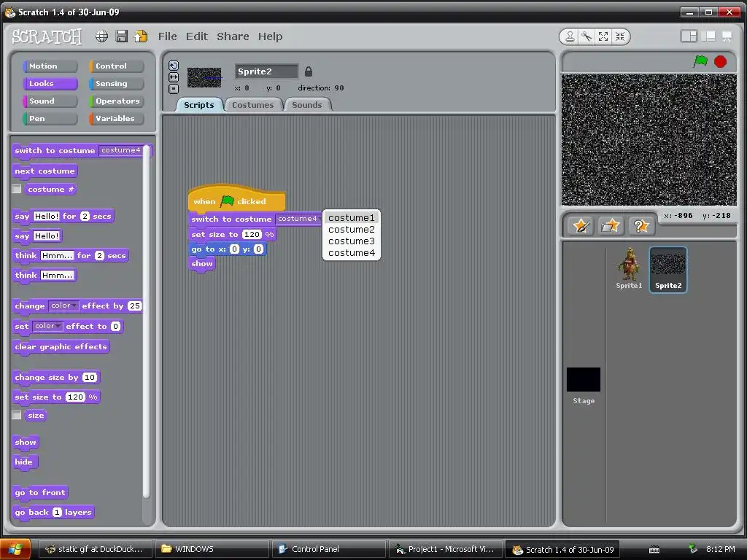This screenshot has height=560, width=747.
Task: Enter presentation mode
Action: (727, 36)
